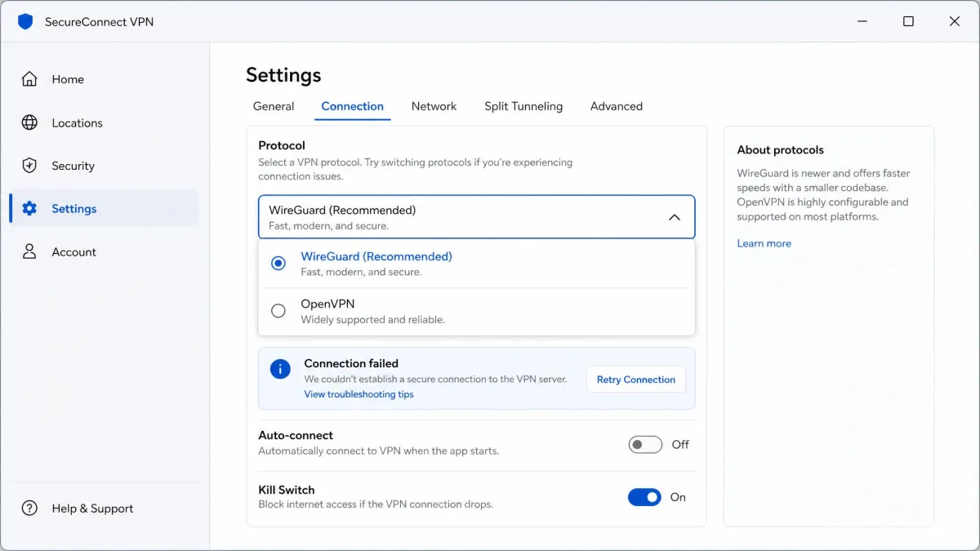Viewport: 980px width, 551px height.
Task: Click the Connection failed heading
Action: (351, 363)
